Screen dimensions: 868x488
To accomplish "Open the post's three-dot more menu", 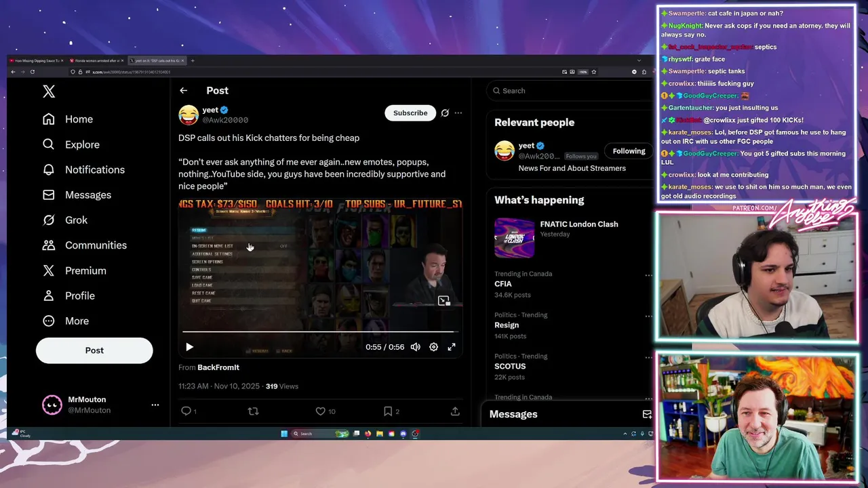I will pyautogui.click(x=458, y=113).
